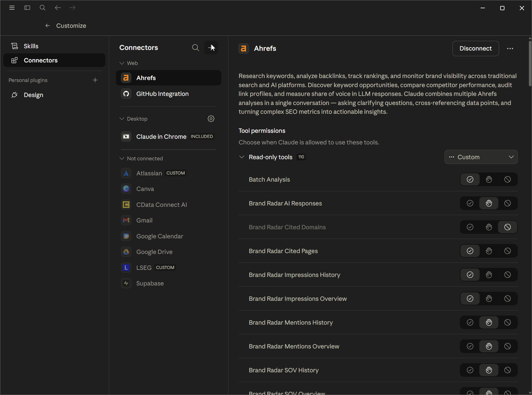Click the Design plugin icon
Image resolution: width=532 pixels, height=395 pixels.
[14, 95]
